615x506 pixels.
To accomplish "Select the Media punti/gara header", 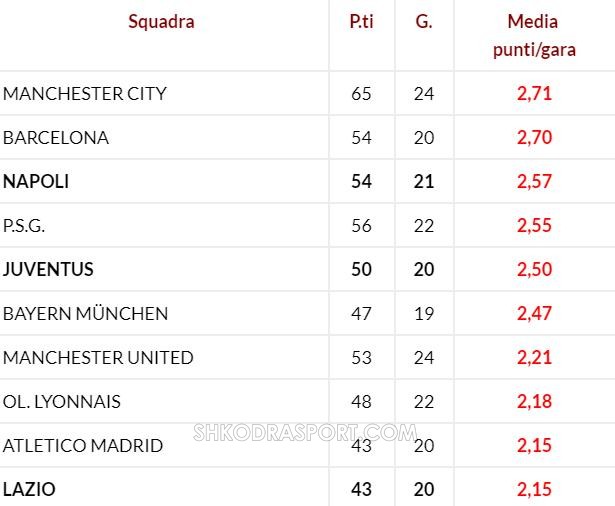I will [534, 36].
